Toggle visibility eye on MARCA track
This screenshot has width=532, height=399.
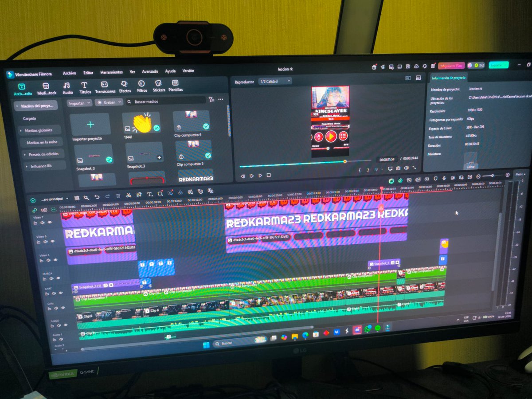[58, 278]
